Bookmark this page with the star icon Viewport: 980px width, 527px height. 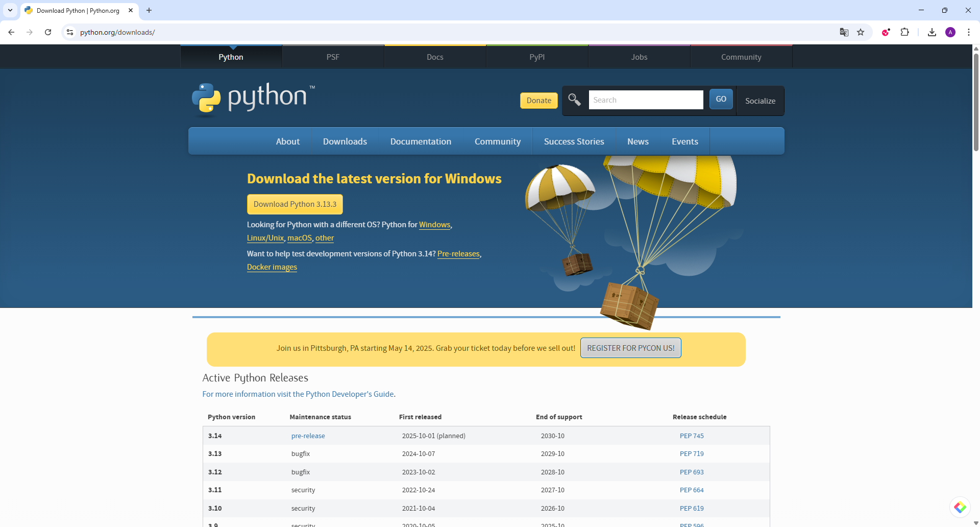[x=861, y=32]
